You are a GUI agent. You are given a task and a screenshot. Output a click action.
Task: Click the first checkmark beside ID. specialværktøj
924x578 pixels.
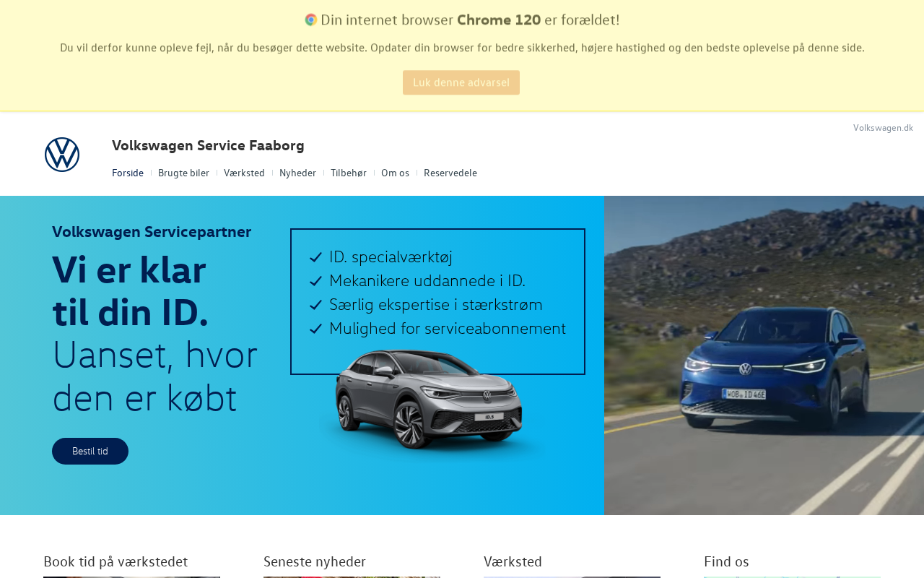point(315,257)
